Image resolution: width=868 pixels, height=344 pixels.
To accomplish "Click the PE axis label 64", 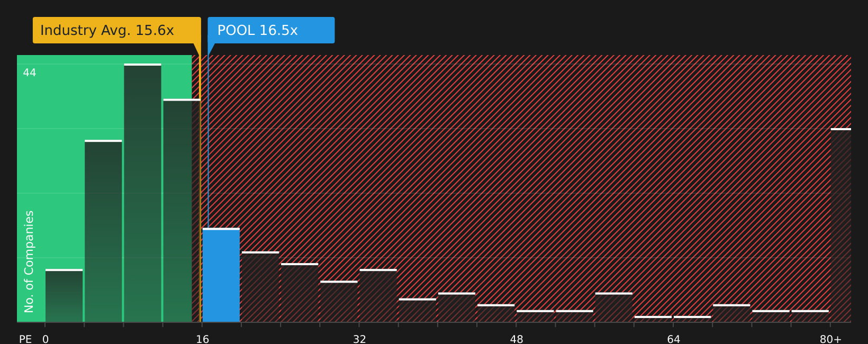I will pyautogui.click(x=673, y=339).
